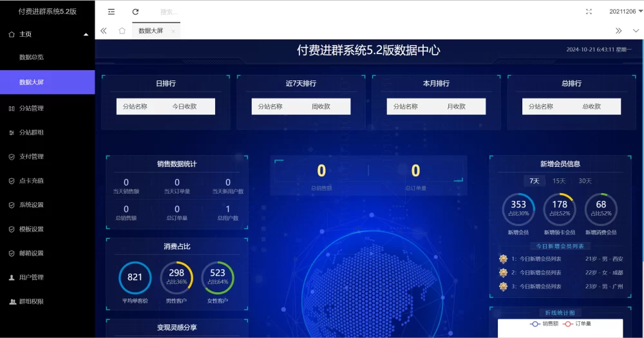Toggle the 订单量 legend in the line chart

(x=577, y=324)
